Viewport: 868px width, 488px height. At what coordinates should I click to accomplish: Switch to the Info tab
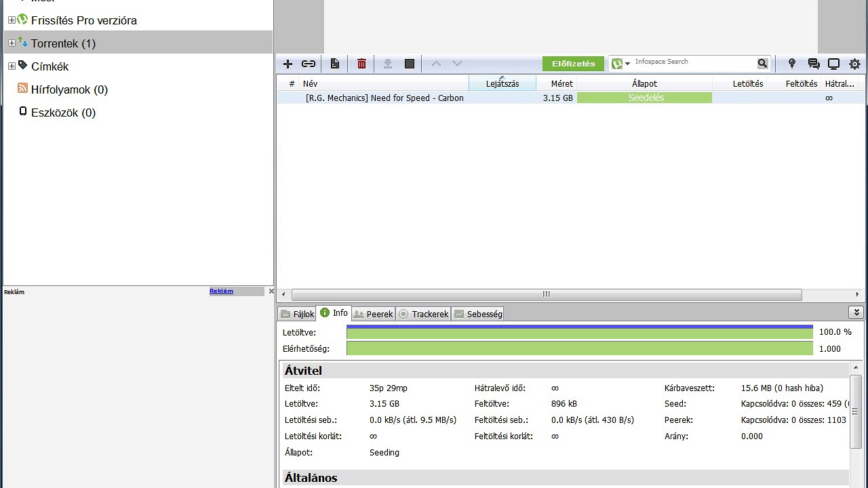pyautogui.click(x=334, y=313)
